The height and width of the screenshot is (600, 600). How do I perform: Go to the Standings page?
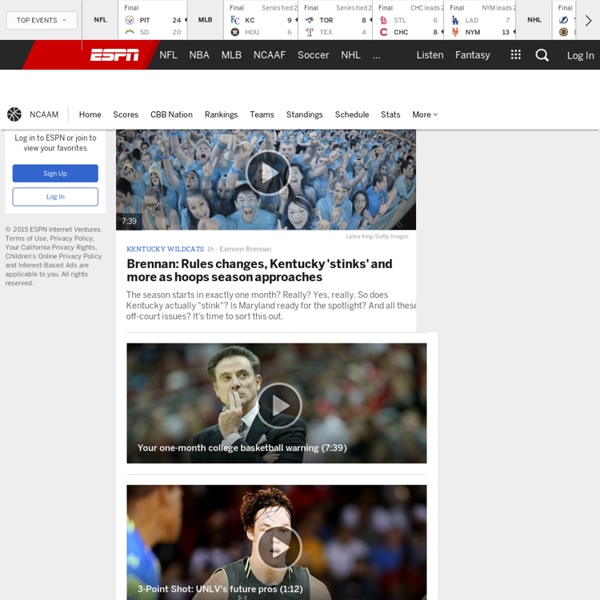(305, 115)
